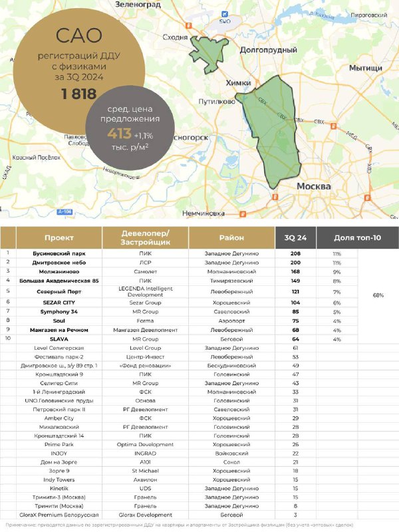
Task: Click the 'Проект' column header
Action: [x=59, y=237]
